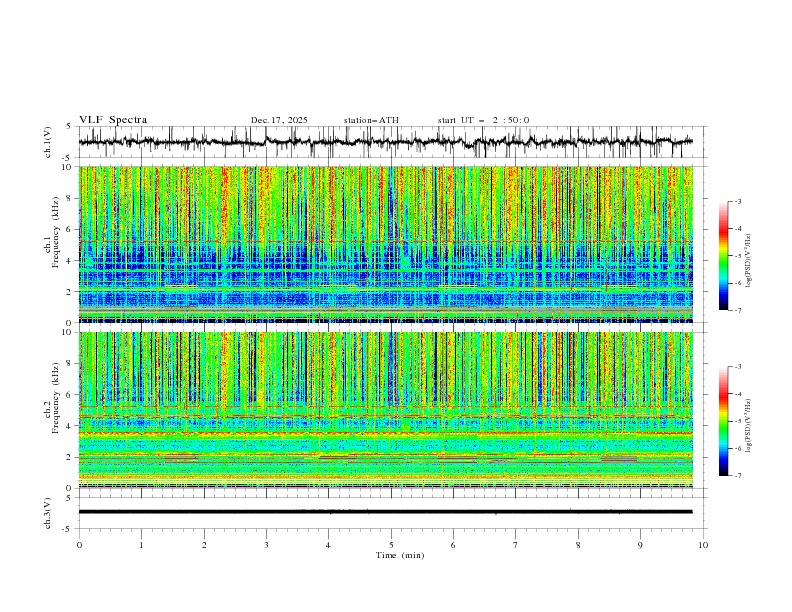
Task: Click the 'station=ATH' label
Action: pyautogui.click(x=371, y=120)
